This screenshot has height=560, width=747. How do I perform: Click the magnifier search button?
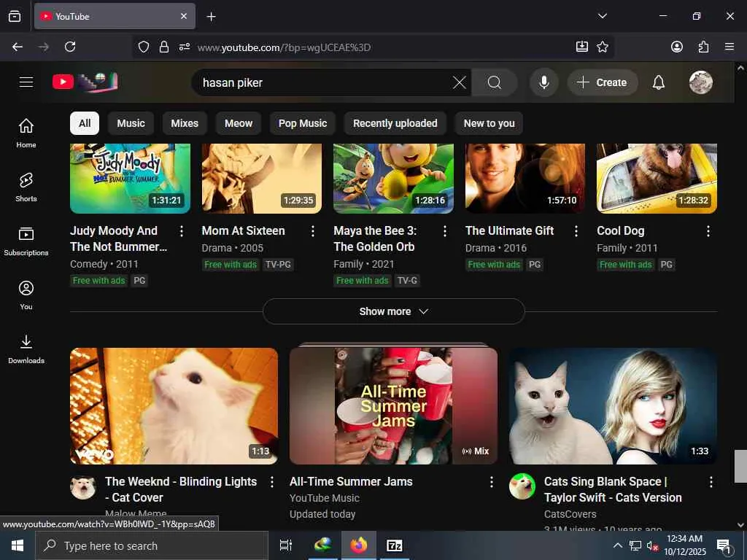pos(495,82)
